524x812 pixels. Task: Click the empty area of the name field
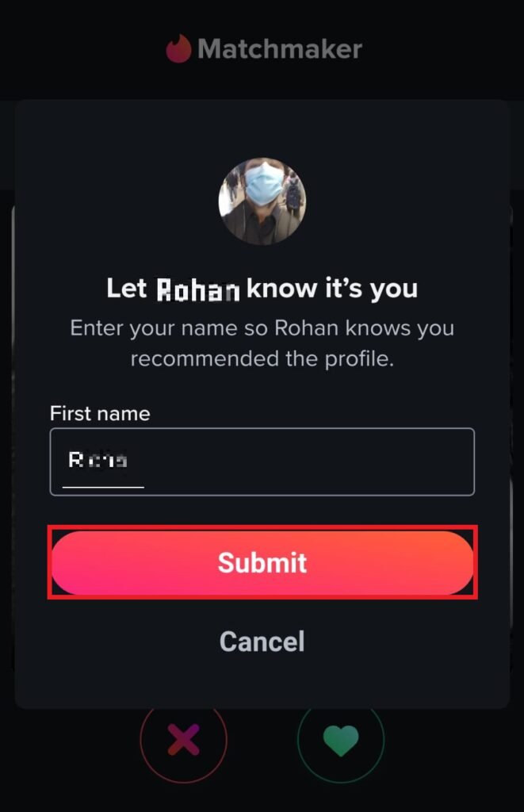click(311, 462)
